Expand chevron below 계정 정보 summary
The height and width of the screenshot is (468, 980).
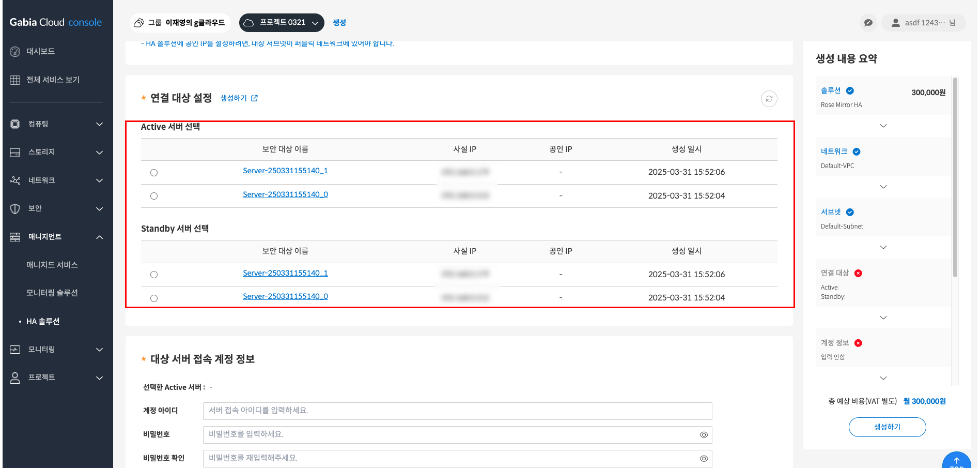883,378
